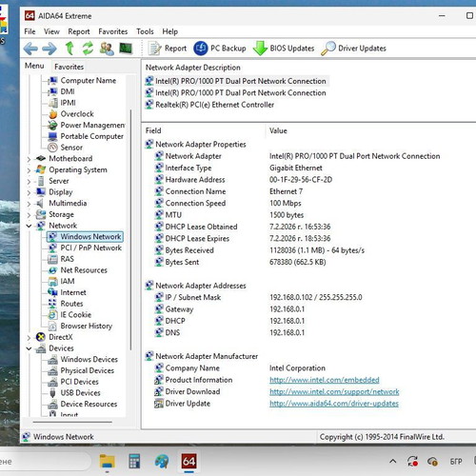The image size is (476, 476).
Task: Click the БГР language indicator in the tray
Action: (x=456, y=462)
